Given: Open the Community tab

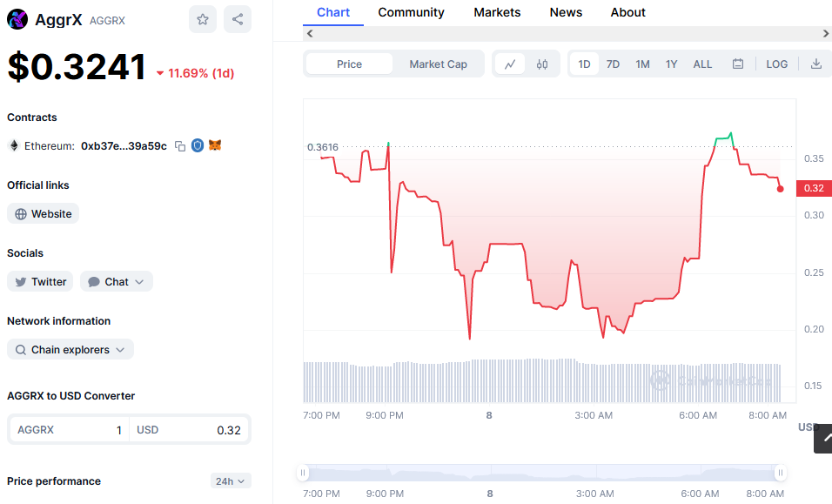Looking at the screenshot, I should (x=412, y=12).
